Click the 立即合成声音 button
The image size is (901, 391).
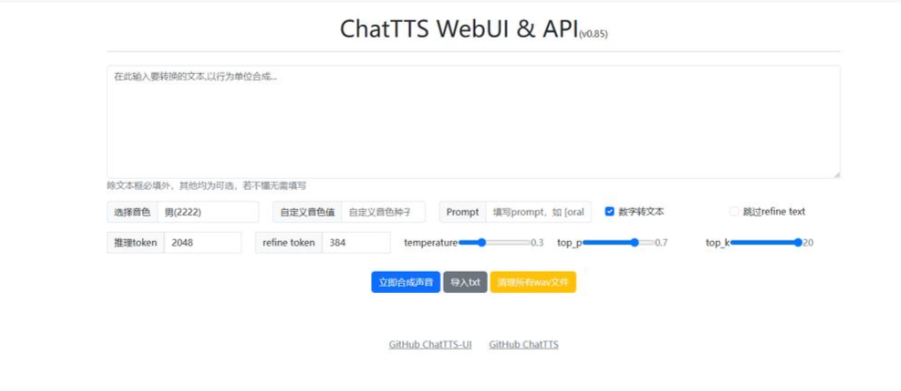pos(406,282)
